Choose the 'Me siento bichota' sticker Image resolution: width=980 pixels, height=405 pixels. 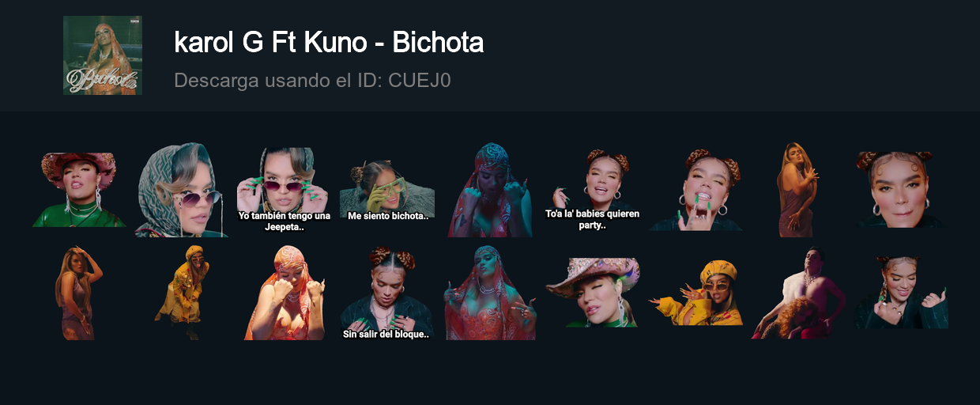click(387, 190)
